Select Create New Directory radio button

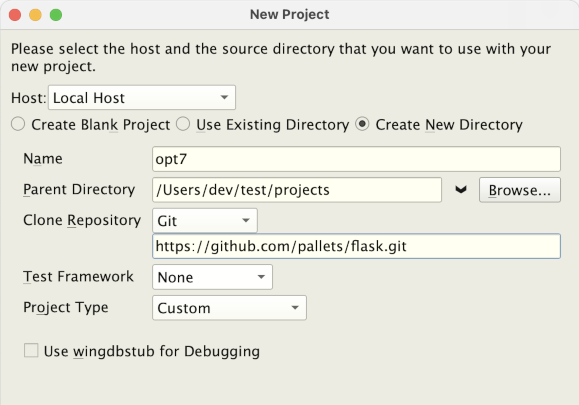point(362,124)
